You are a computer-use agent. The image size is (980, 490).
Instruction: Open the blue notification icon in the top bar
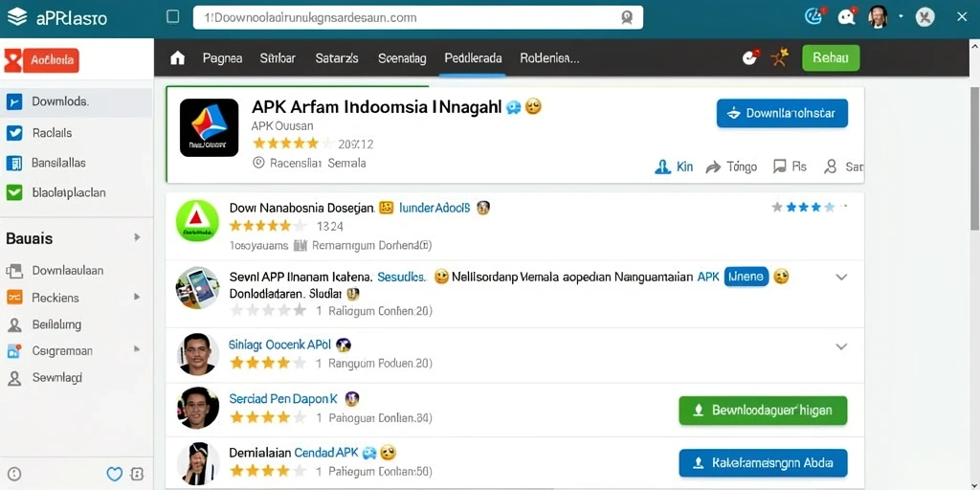pos(813,17)
